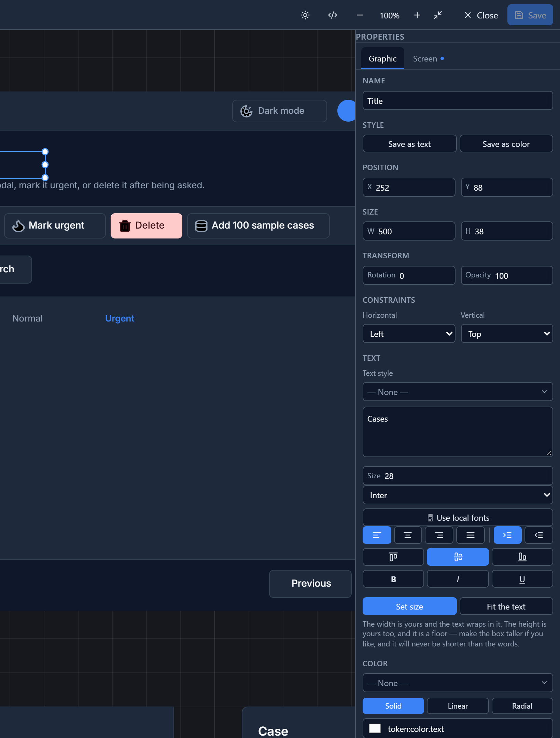Zoom in with the plus icon
This screenshot has width=560, height=738.
tap(417, 15)
